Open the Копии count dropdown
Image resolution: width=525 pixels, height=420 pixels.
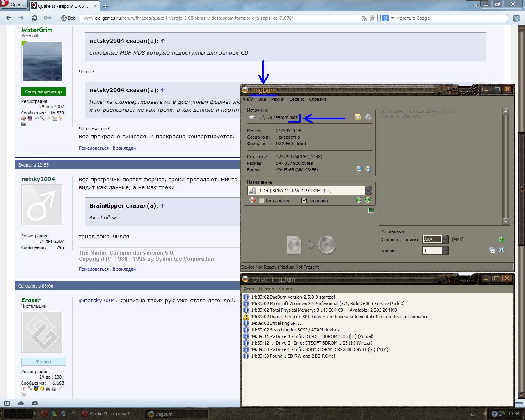tap(445, 250)
